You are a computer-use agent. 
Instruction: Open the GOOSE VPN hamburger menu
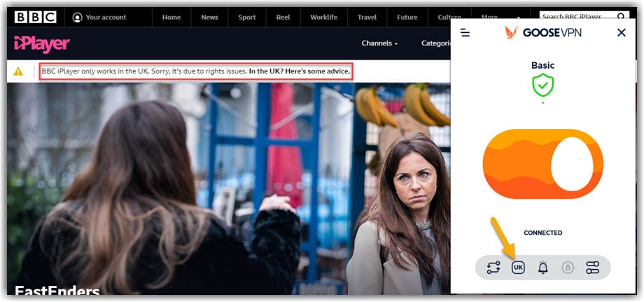click(465, 32)
